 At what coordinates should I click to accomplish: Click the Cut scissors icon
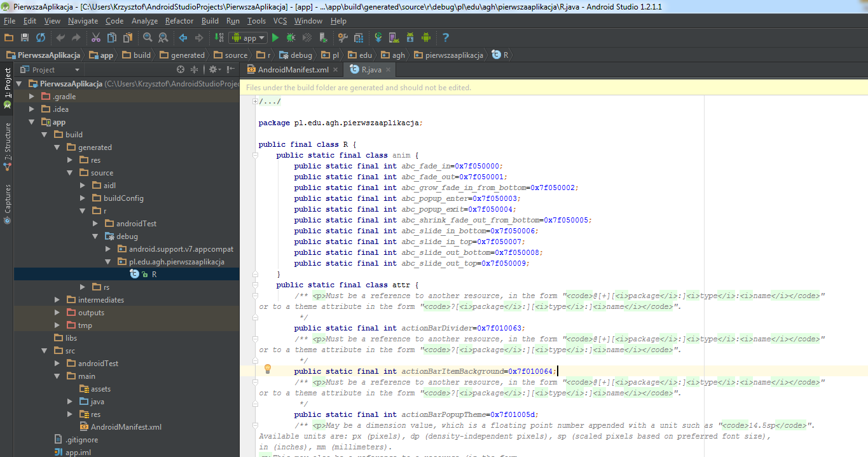click(96, 38)
